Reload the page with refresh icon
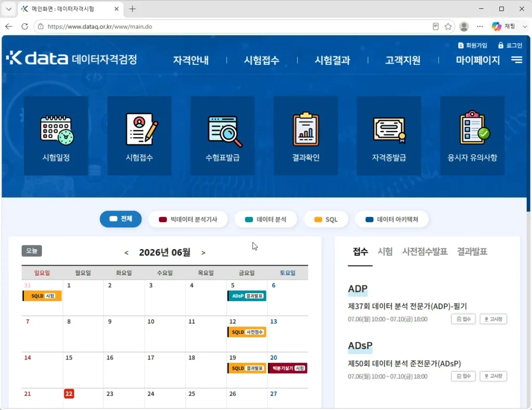 coord(25,26)
